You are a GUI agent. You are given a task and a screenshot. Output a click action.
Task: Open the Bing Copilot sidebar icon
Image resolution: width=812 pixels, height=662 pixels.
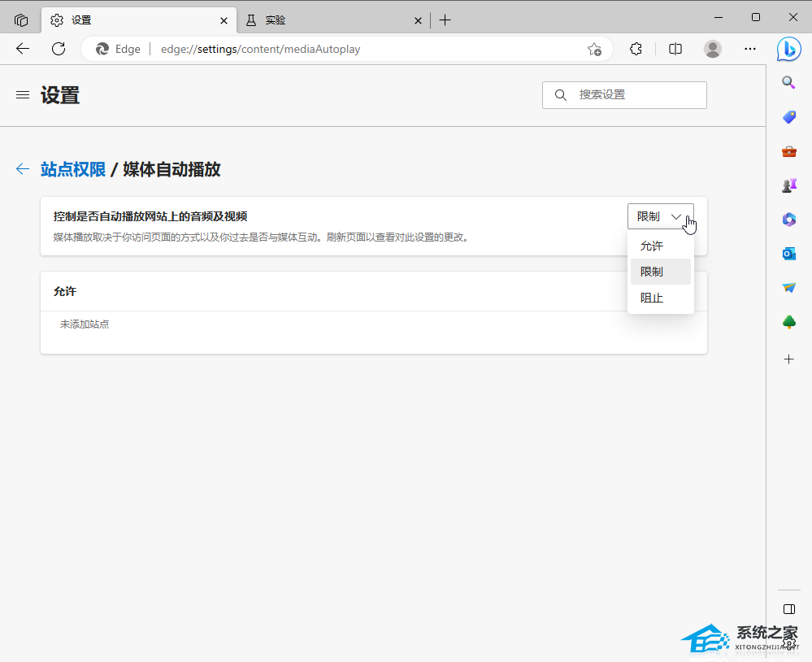788,49
